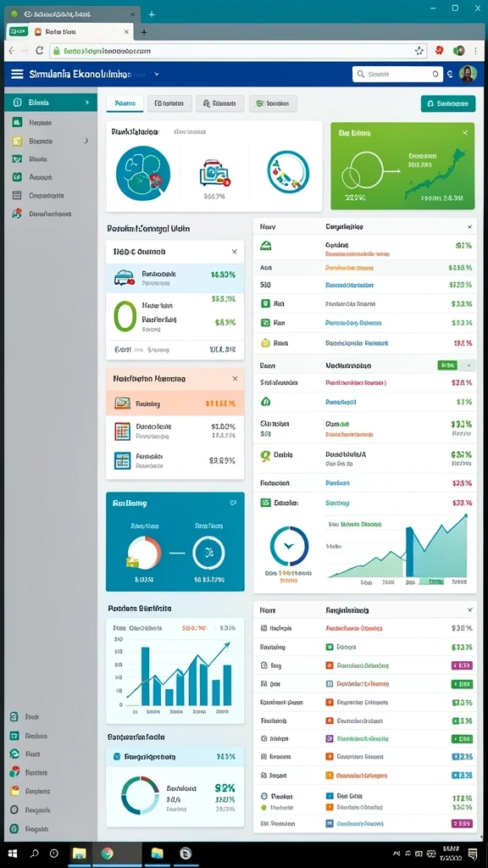Click the camera icon with red badge

[214, 173]
